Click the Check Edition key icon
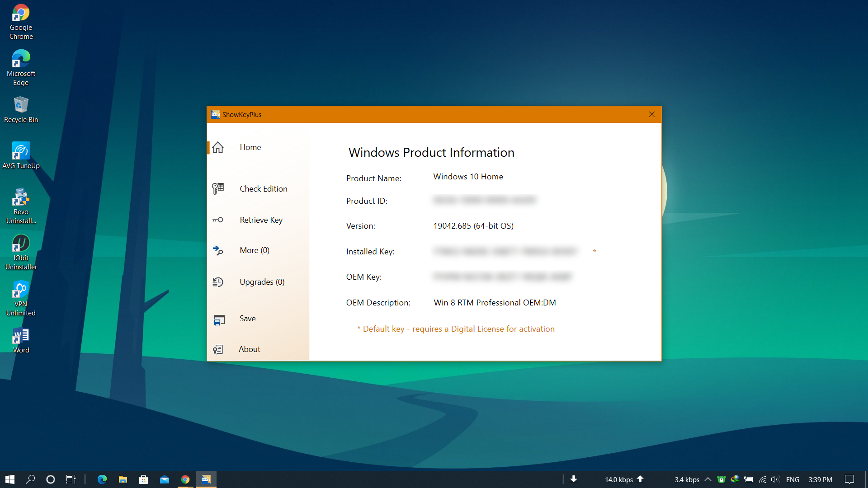The image size is (868, 488). coord(218,188)
